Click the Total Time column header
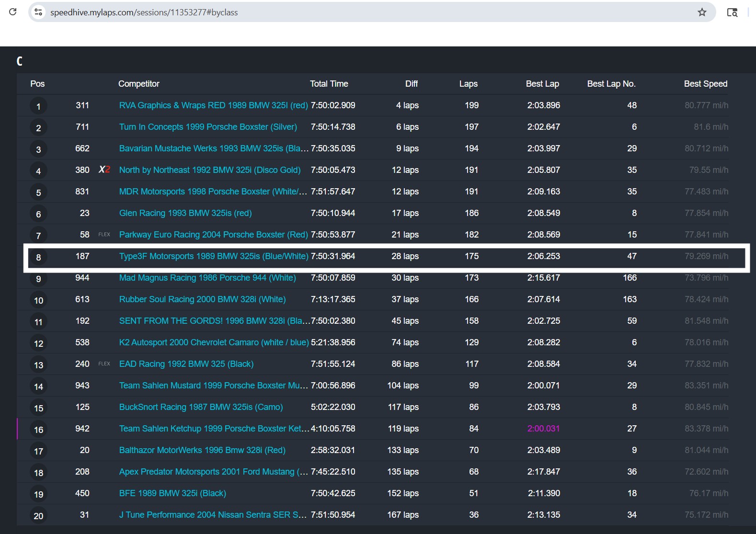The width and height of the screenshot is (756, 534). coord(329,84)
